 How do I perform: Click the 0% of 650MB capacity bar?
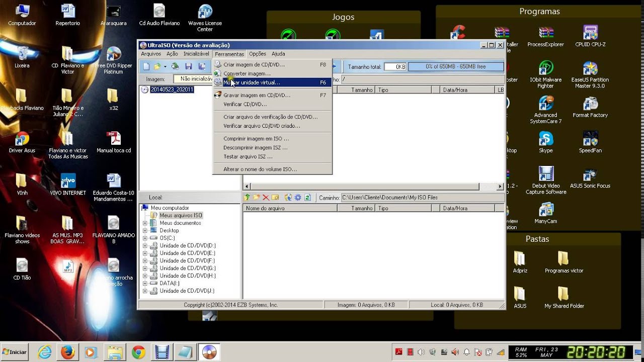(x=456, y=66)
